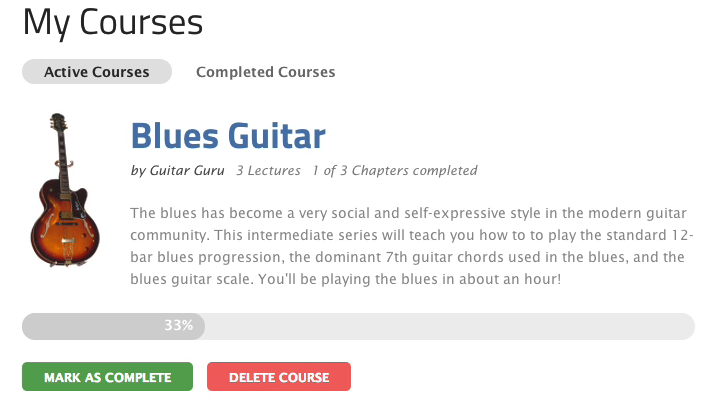Select the 3 Lectures label
This screenshot has width=725, height=406.
tap(268, 171)
